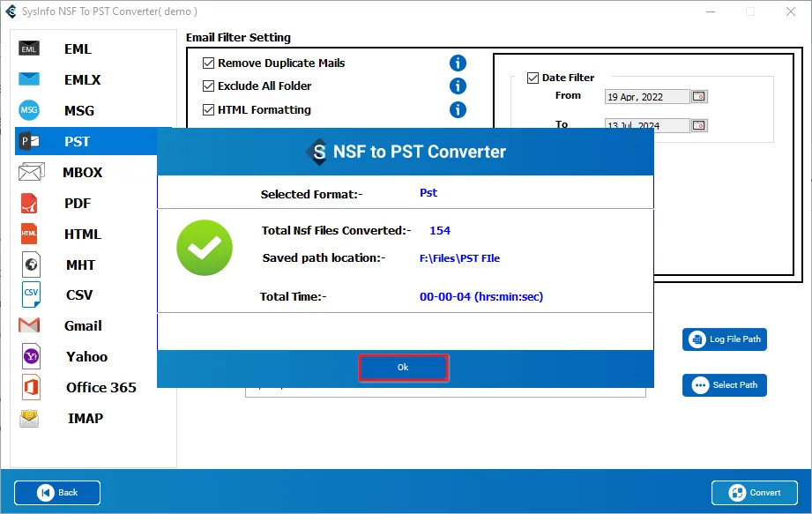
Task: Toggle Exclude All Folder checkbox
Action: (208, 86)
